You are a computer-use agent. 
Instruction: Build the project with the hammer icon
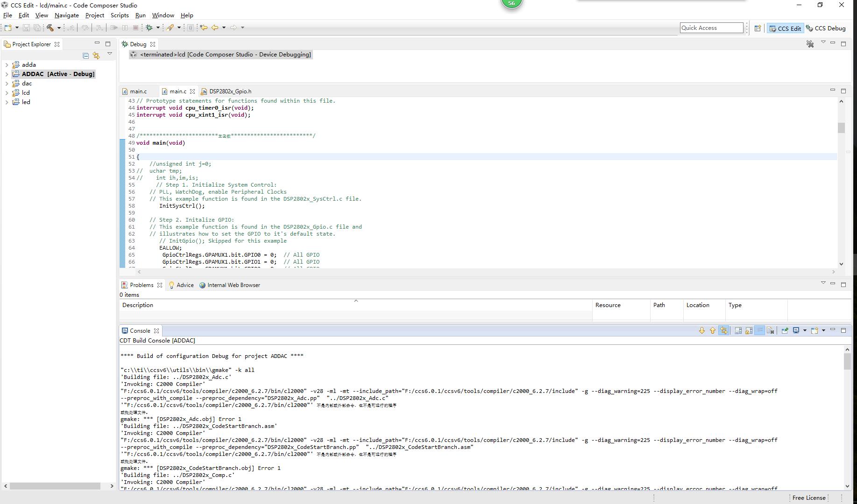[50, 28]
